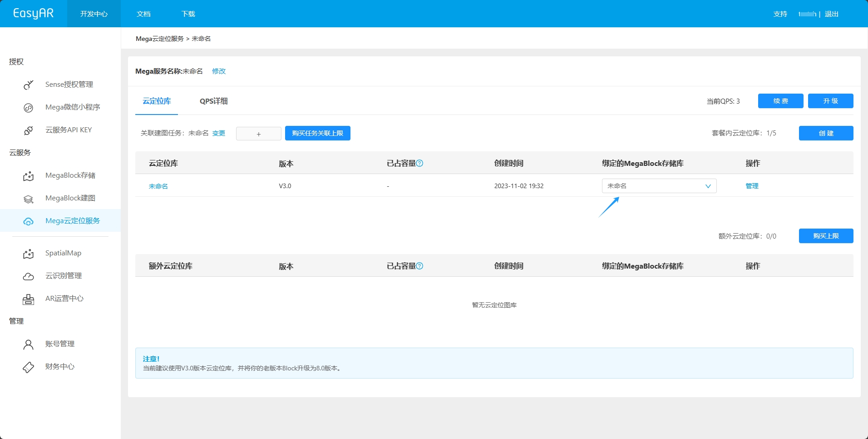Click the 退出 logout option
Viewport: 868px width, 439px height.
click(832, 14)
